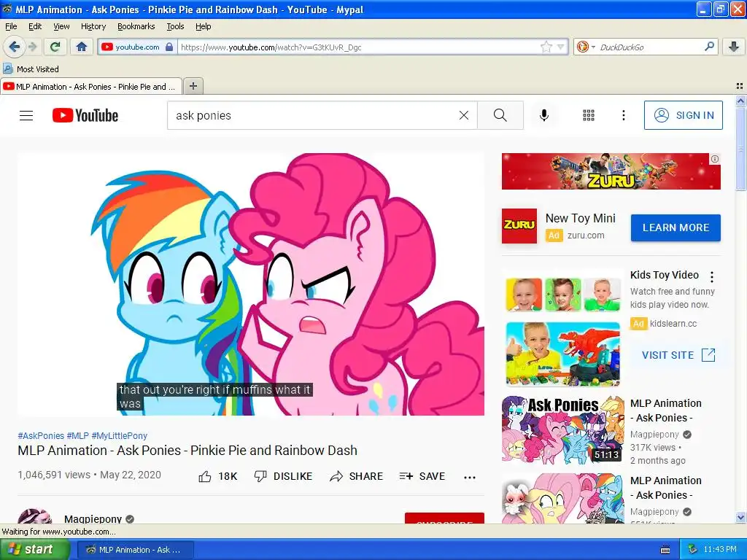747x560 pixels.
Task: Click the zuru.com ad link text
Action: [x=586, y=236]
